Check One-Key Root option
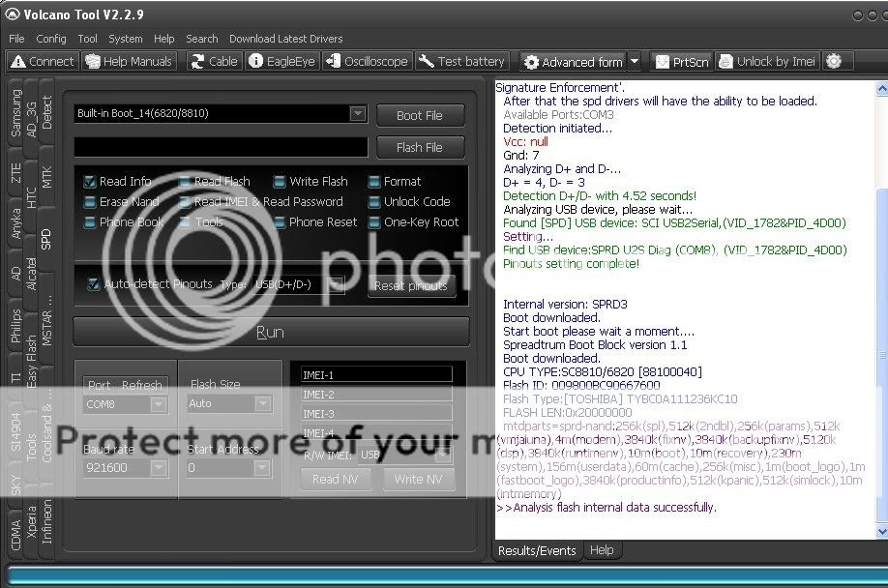Image resolution: width=888 pixels, height=588 pixels. [x=373, y=222]
